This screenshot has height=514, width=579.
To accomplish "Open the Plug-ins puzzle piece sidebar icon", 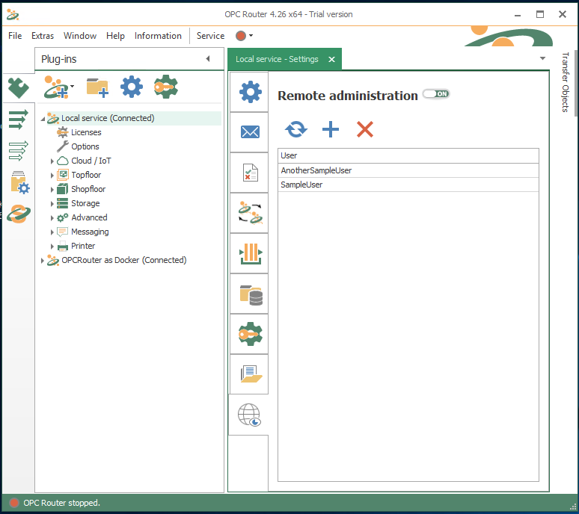I will [18, 88].
